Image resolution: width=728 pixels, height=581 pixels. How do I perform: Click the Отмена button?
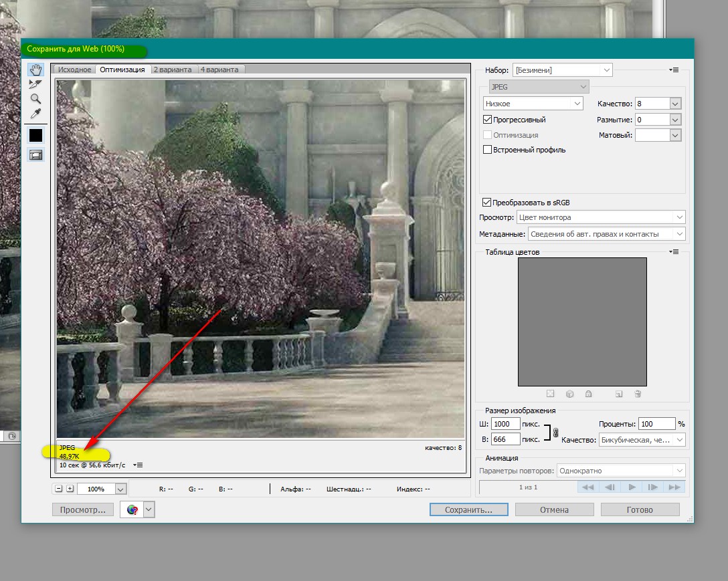pos(554,509)
